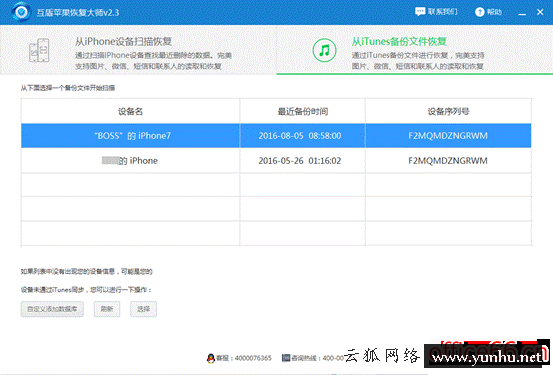The height and width of the screenshot is (375, 553).
Task: Click serial F2MQMDZNGRWM in the second row
Action: (448, 161)
